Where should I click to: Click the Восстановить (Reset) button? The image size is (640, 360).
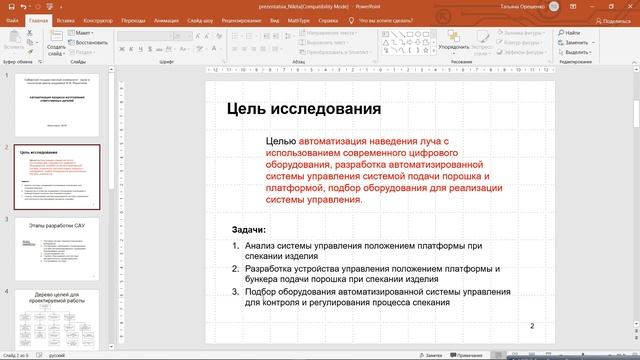[x=88, y=42]
